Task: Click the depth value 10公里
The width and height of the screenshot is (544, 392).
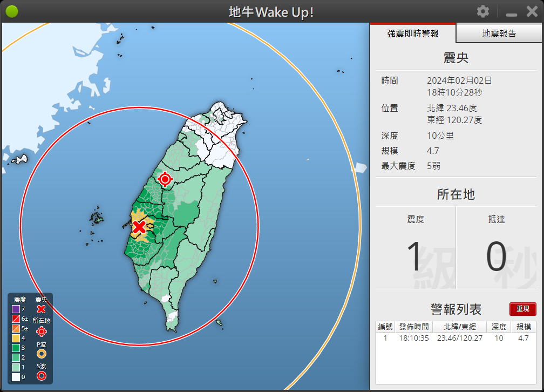Action: 440,136
